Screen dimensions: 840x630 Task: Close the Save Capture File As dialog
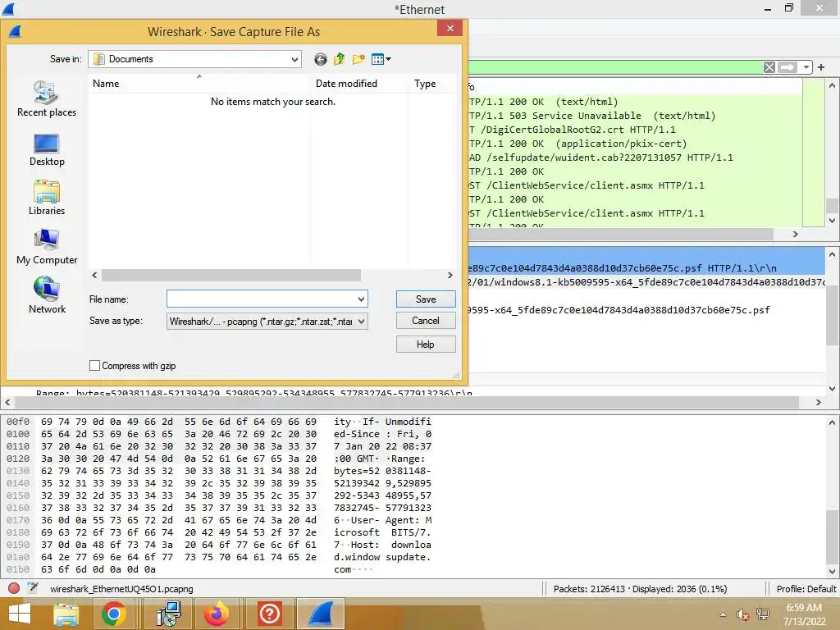pyautogui.click(x=450, y=29)
